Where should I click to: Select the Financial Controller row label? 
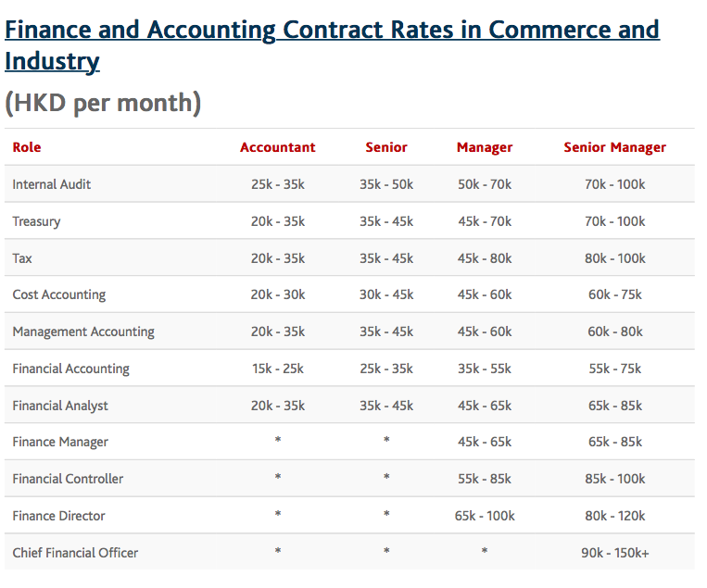point(68,479)
